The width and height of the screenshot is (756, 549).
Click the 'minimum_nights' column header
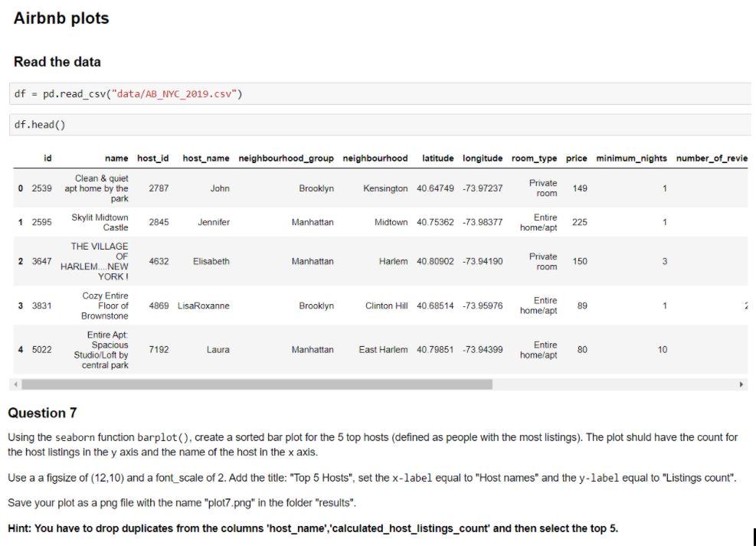click(x=631, y=158)
